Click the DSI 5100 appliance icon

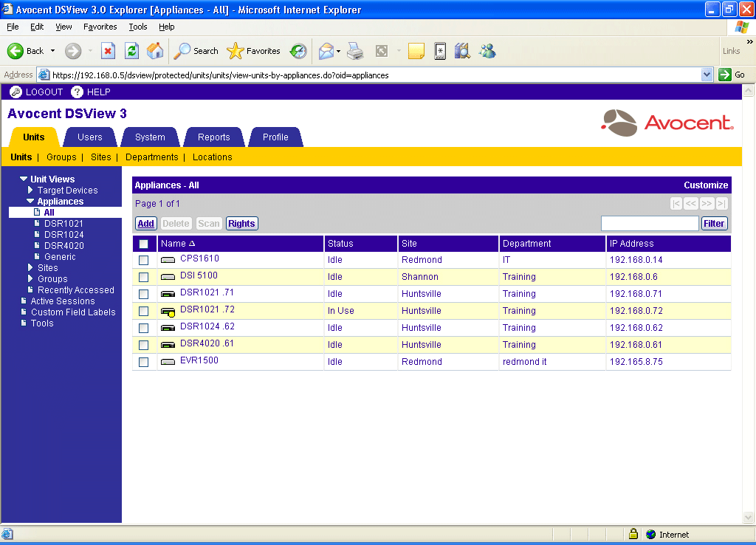pyautogui.click(x=168, y=277)
